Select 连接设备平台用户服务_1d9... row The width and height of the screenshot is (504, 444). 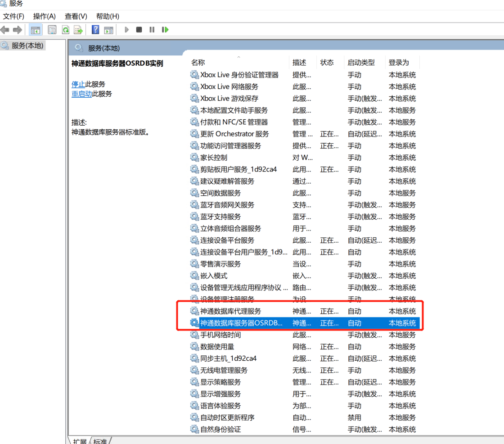pos(304,252)
